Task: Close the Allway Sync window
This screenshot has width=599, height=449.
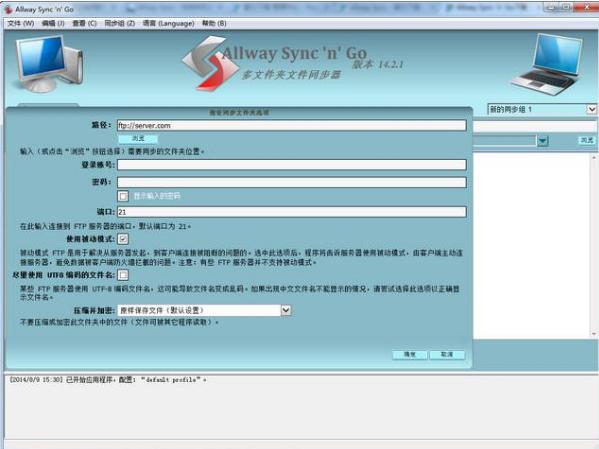Action: point(588,7)
